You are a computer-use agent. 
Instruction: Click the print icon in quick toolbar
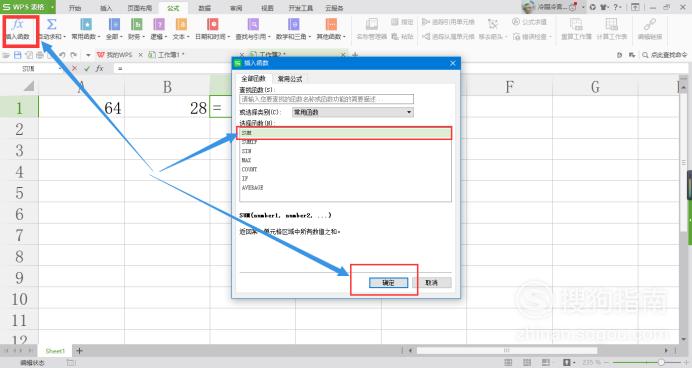click(40, 55)
